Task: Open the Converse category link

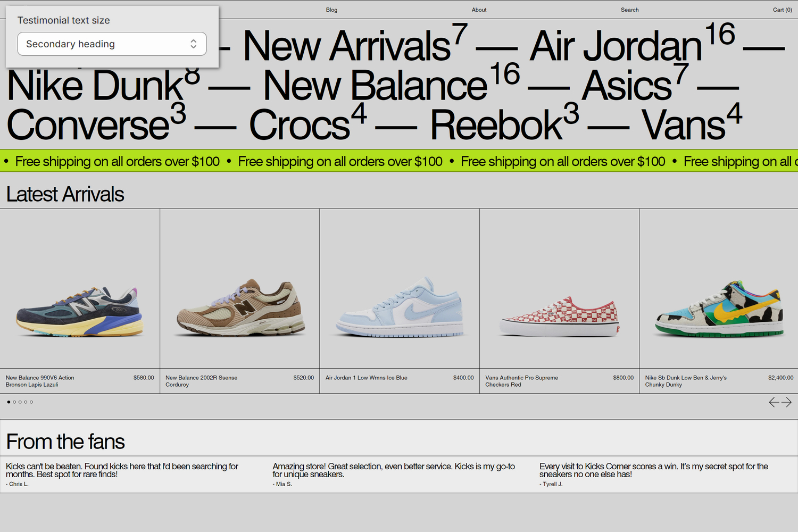Action: 87,124
